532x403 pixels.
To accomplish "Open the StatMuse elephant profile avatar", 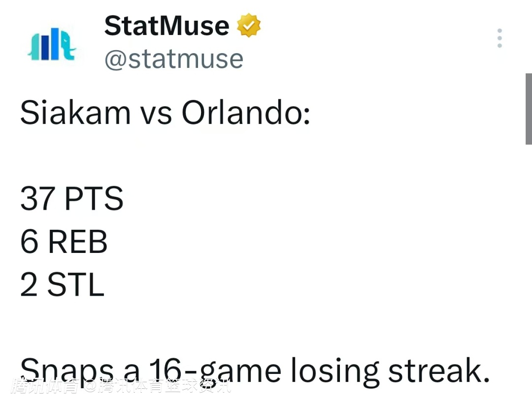I will [x=52, y=44].
